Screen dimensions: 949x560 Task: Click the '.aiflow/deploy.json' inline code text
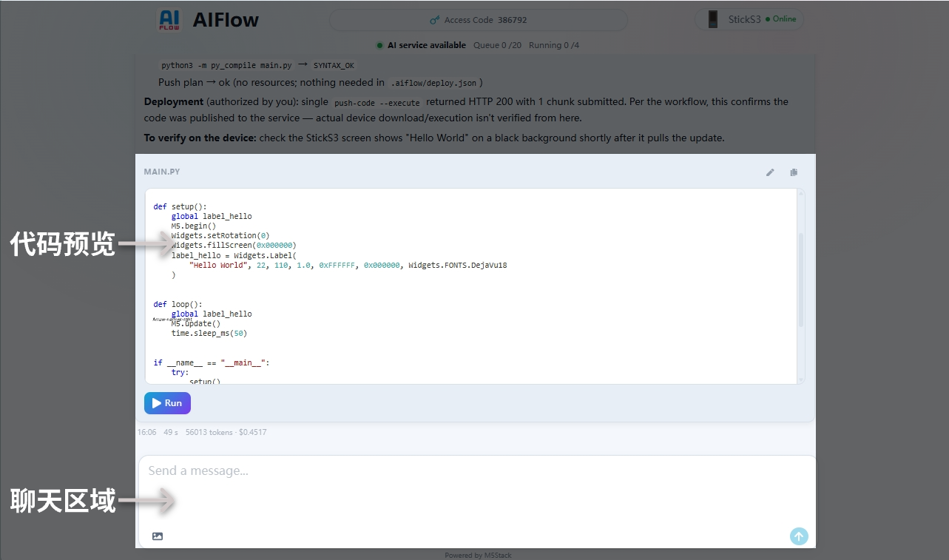pos(433,83)
